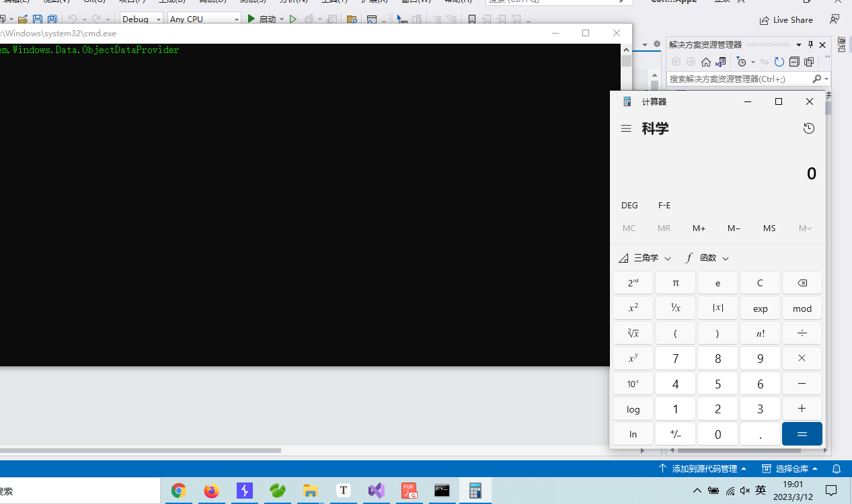
Task: Open the calculator history panel
Action: pyautogui.click(x=809, y=128)
